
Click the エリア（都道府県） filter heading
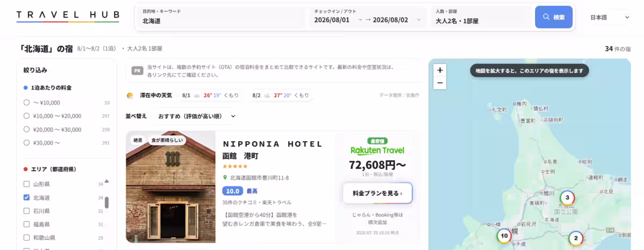click(54, 169)
